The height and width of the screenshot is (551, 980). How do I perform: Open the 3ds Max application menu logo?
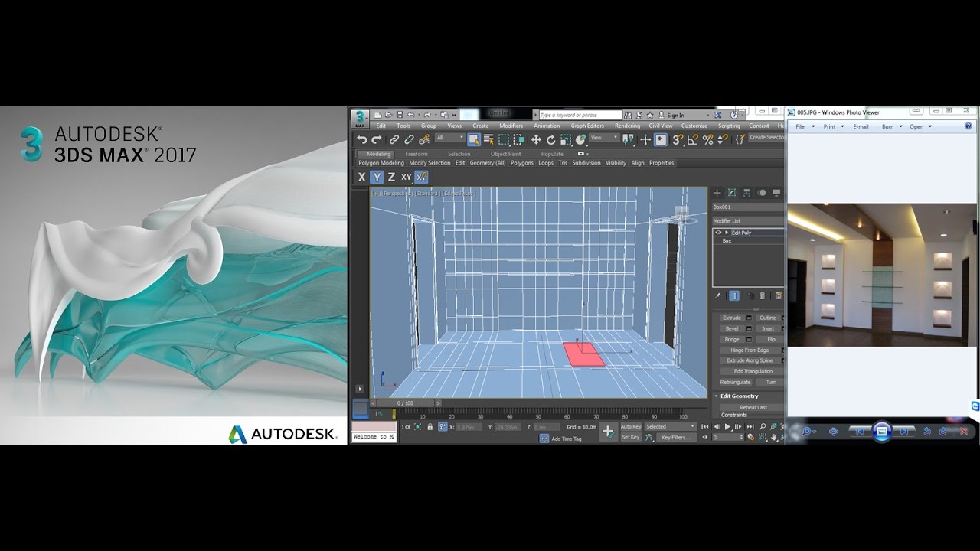click(360, 117)
